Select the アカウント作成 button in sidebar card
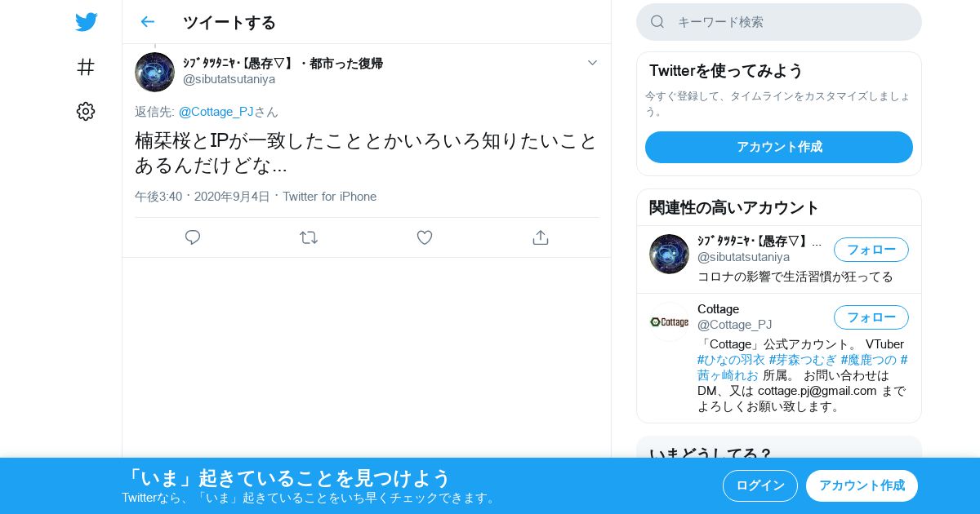This screenshot has width=980, height=514. 779,147
